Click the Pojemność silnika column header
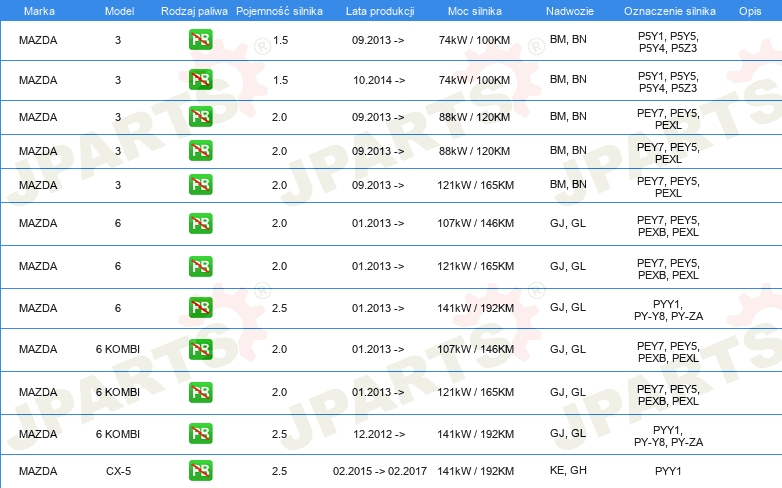Viewport: 782px width, 488px height. pyautogui.click(x=279, y=11)
